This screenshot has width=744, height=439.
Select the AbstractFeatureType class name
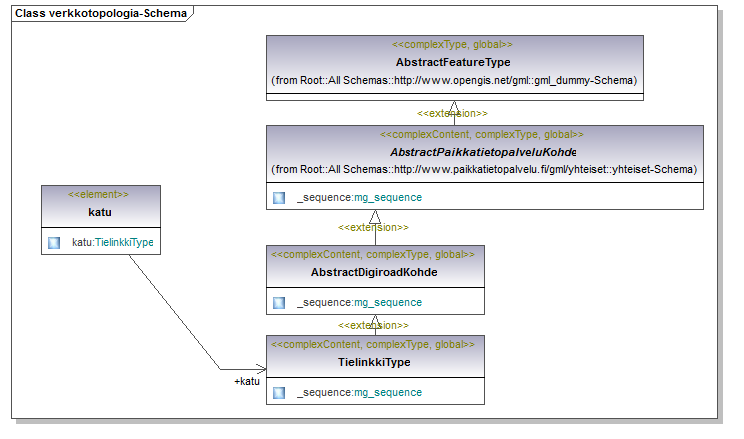coord(453,62)
